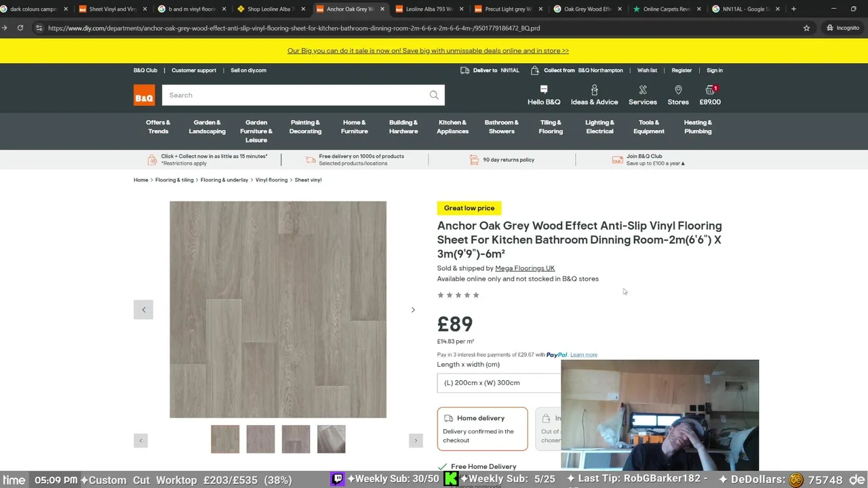Image resolution: width=868 pixels, height=488 pixels.
Task: Click the Collect from bag icon
Action: point(535,70)
